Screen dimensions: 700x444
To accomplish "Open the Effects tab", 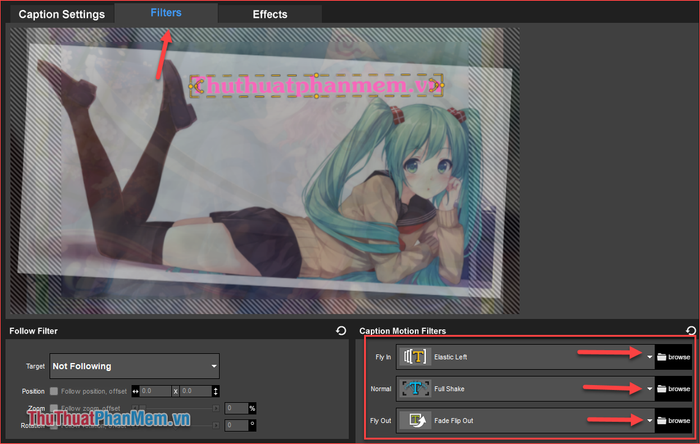I will coord(270,14).
